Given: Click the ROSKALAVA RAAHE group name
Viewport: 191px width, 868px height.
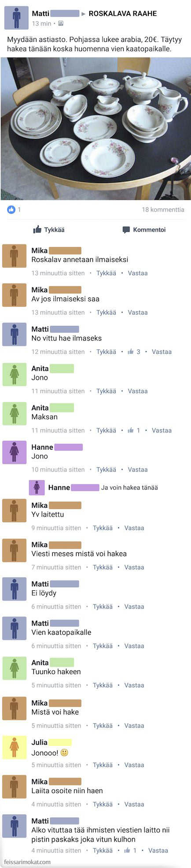Looking at the screenshot, I should 123,14.
